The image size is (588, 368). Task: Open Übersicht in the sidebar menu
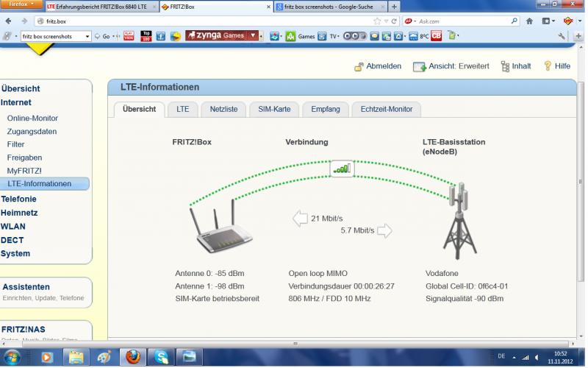click(x=21, y=88)
